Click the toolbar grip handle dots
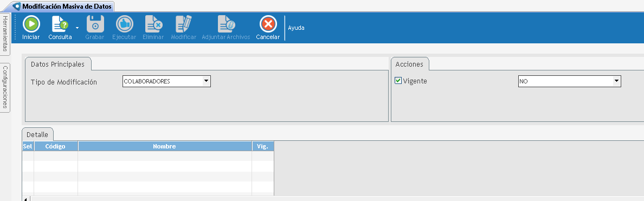The height and width of the screenshot is (201, 644). [16, 27]
